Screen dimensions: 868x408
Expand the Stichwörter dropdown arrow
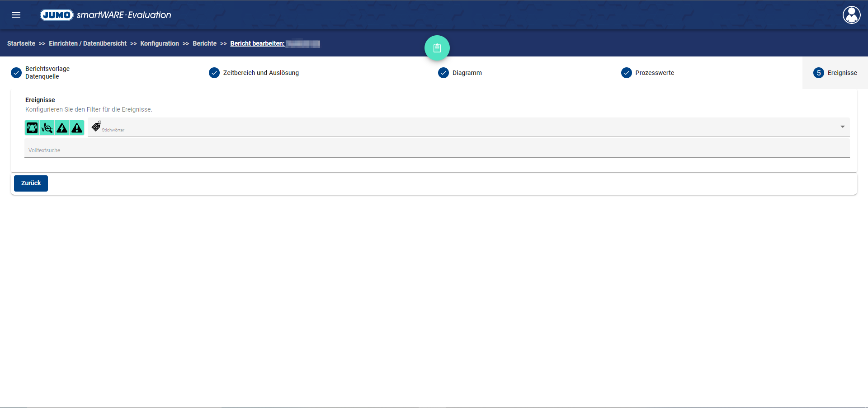[x=842, y=127]
